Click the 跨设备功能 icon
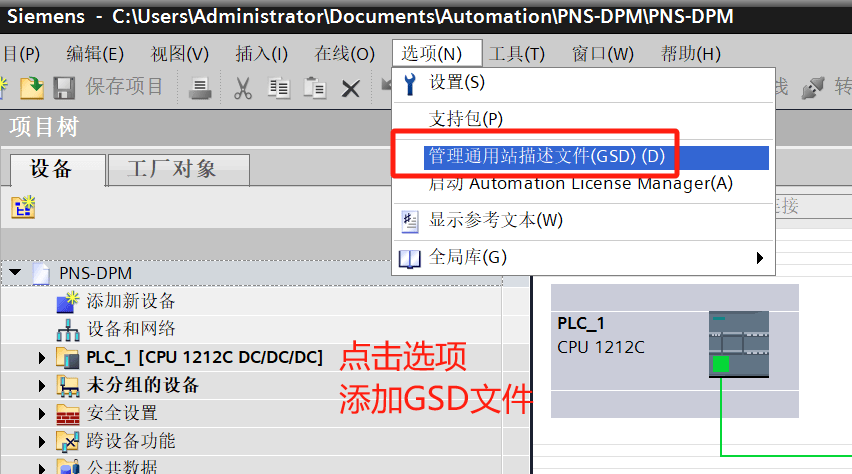The height and width of the screenshot is (474, 852). (68, 441)
